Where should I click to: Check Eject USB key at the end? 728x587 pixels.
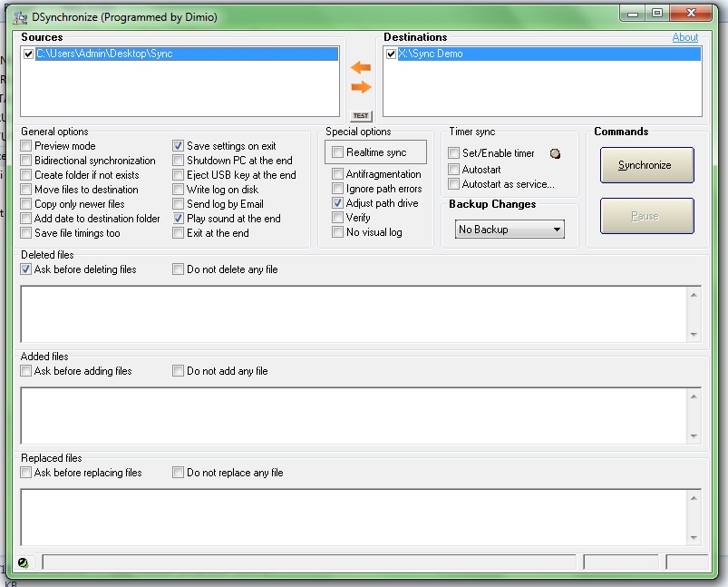tap(178, 175)
